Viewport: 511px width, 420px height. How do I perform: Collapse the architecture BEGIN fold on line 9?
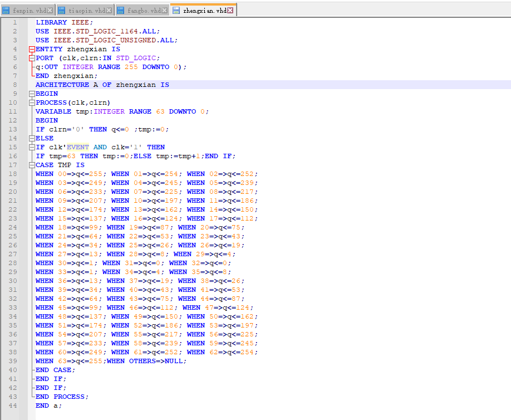click(32, 94)
